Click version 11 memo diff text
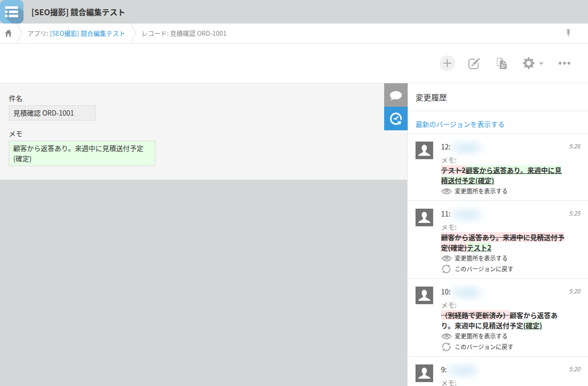This screenshot has width=588, height=386. tap(503, 242)
